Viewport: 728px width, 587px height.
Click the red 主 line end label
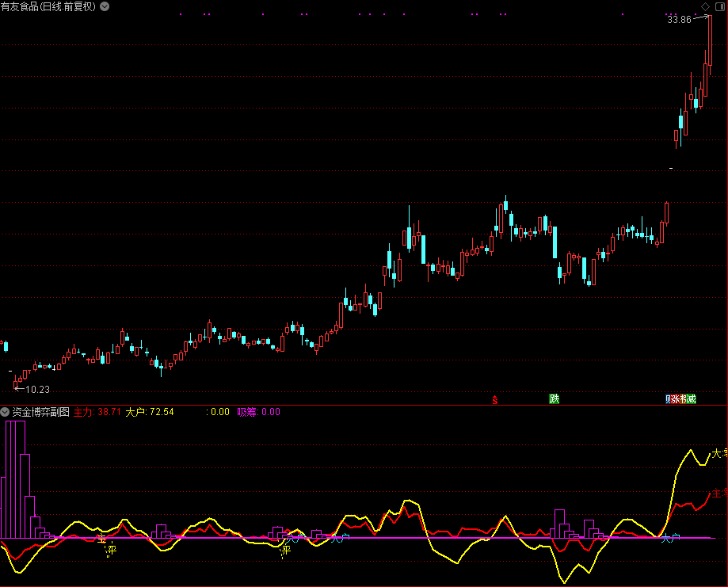tap(718, 494)
